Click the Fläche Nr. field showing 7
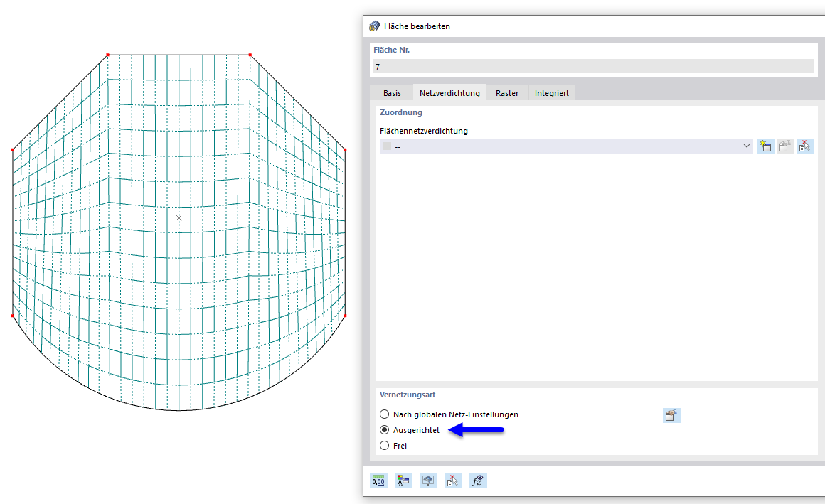The image size is (825, 504). [x=593, y=67]
